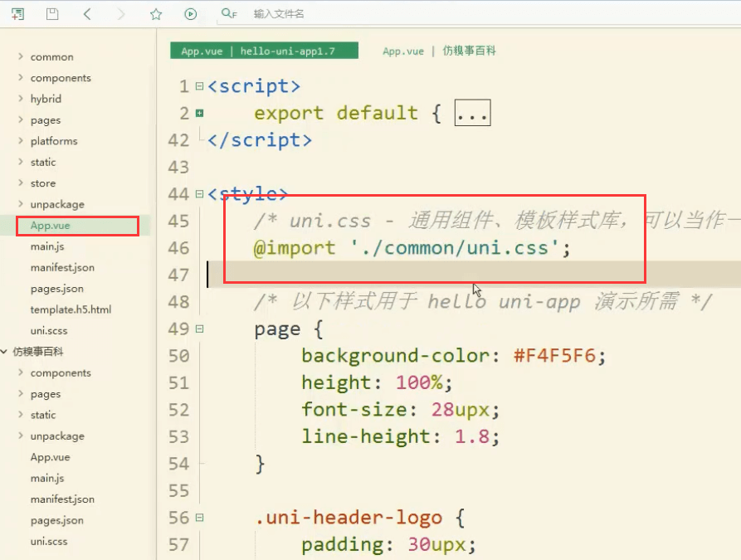This screenshot has height=560, width=741.
Task: Collapse the 仿糗事百科 project
Action: pos(4,351)
